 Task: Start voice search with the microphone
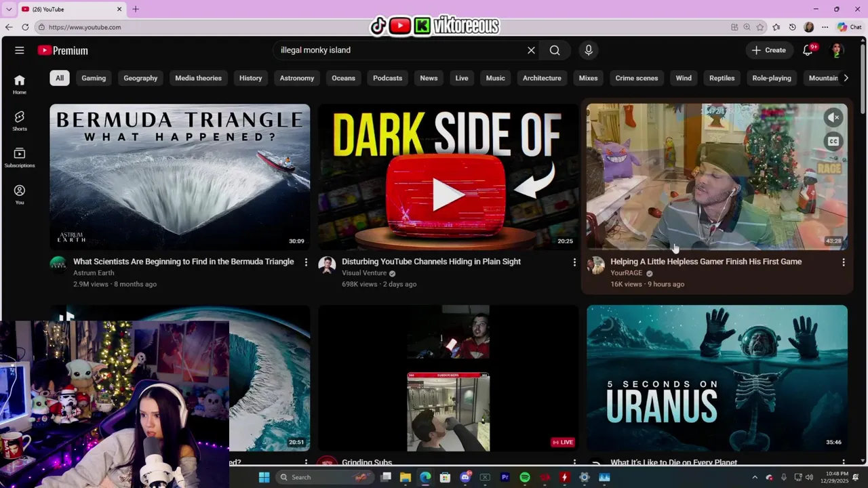click(x=589, y=50)
